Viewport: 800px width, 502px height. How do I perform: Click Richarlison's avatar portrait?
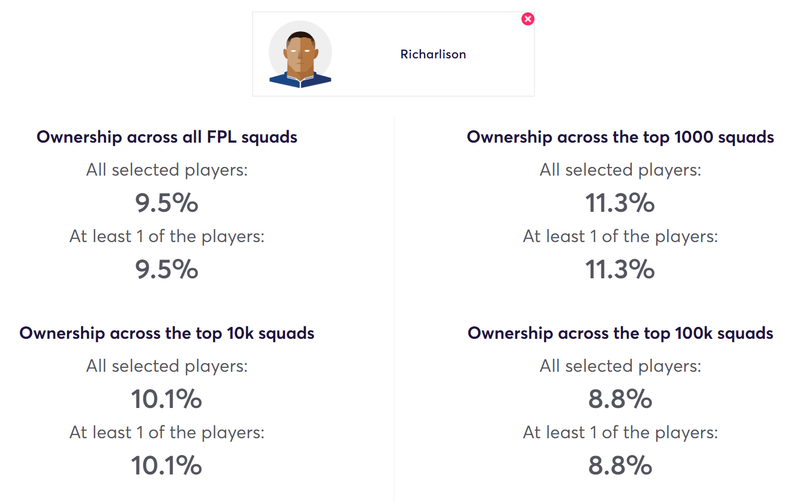300,54
